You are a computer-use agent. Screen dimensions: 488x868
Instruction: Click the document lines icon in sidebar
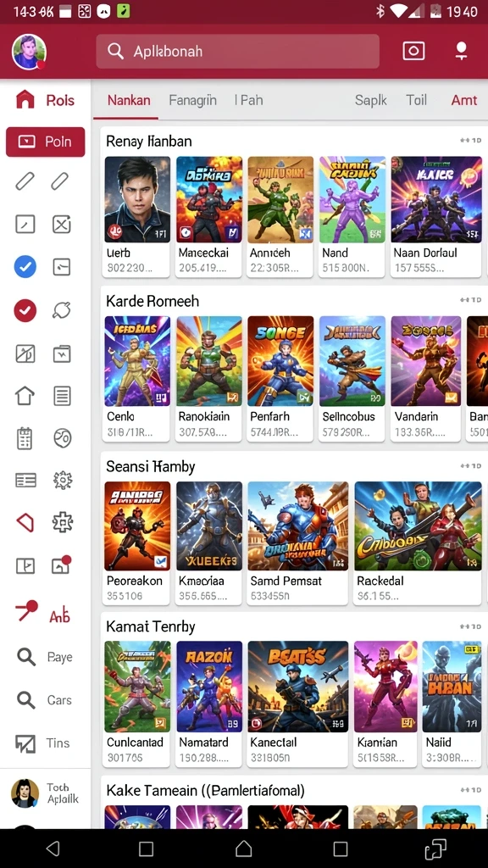tap(61, 396)
